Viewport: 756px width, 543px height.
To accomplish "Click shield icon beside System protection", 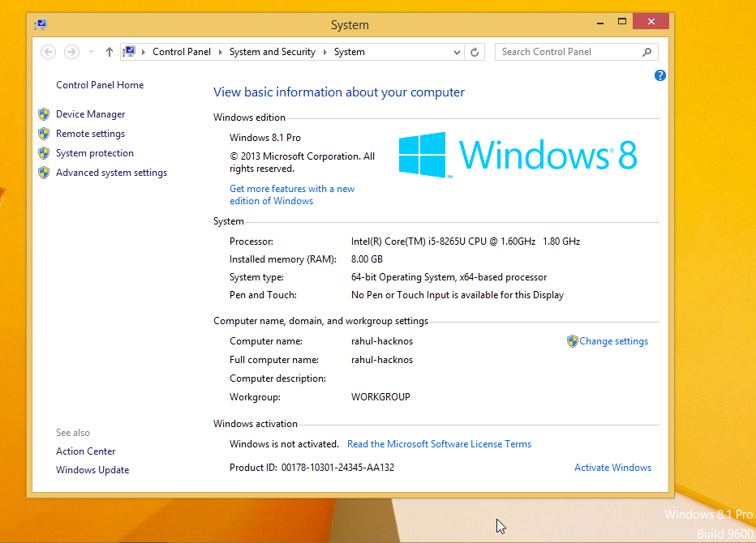I will click(44, 153).
